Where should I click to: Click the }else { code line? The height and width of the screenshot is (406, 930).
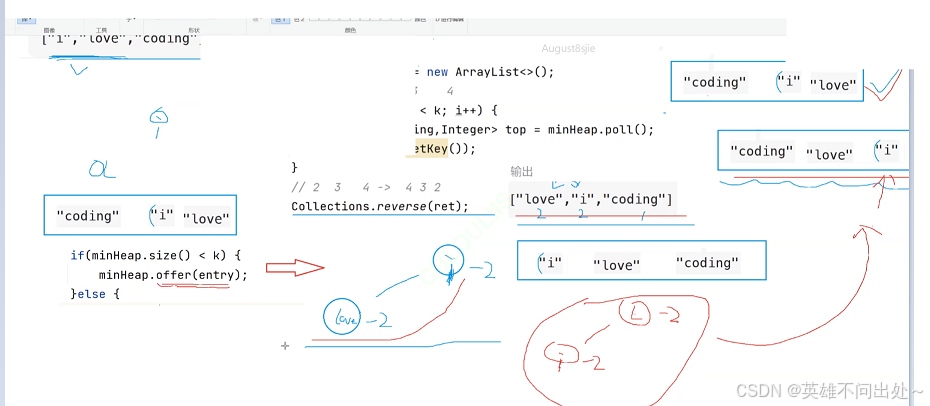tap(95, 294)
